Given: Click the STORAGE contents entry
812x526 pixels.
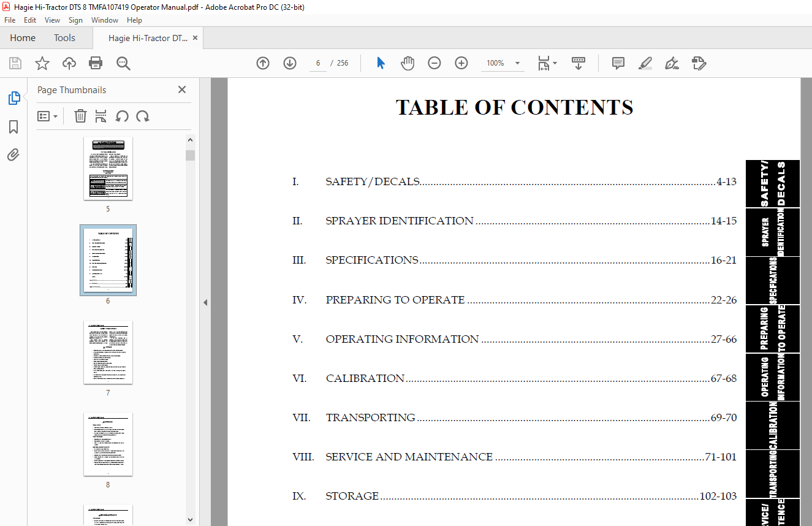Looking at the screenshot, I should point(514,496).
